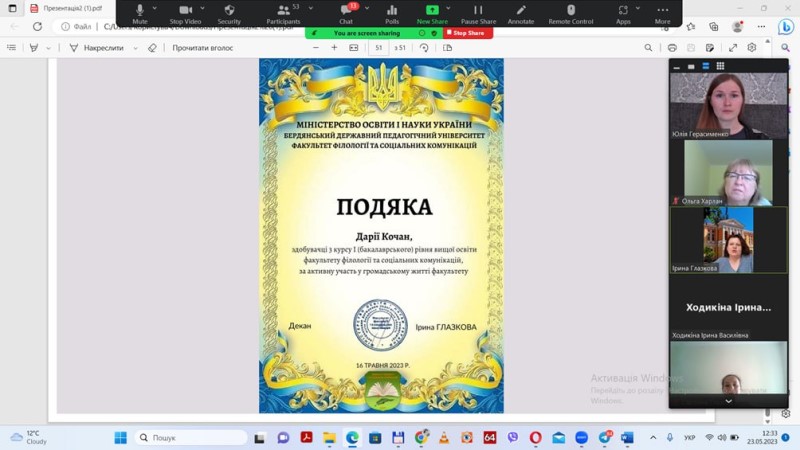800x450 pixels.
Task: Expand the arrow next to Apps
Action: 638,9
